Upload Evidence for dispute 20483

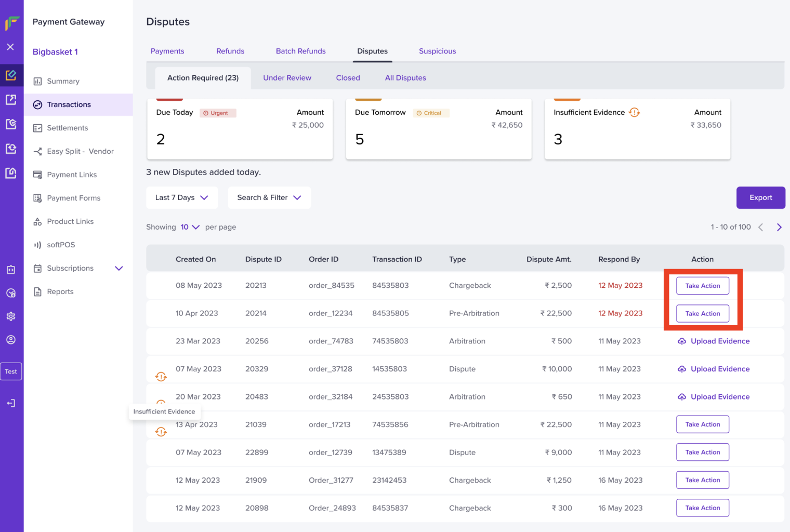(714, 397)
